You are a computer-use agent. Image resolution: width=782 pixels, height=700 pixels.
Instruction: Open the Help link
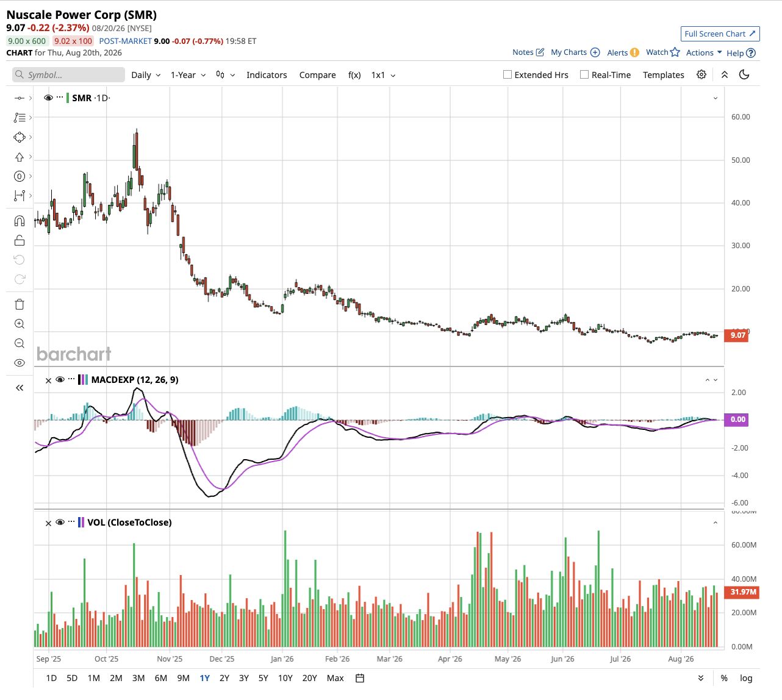click(x=741, y=53)
